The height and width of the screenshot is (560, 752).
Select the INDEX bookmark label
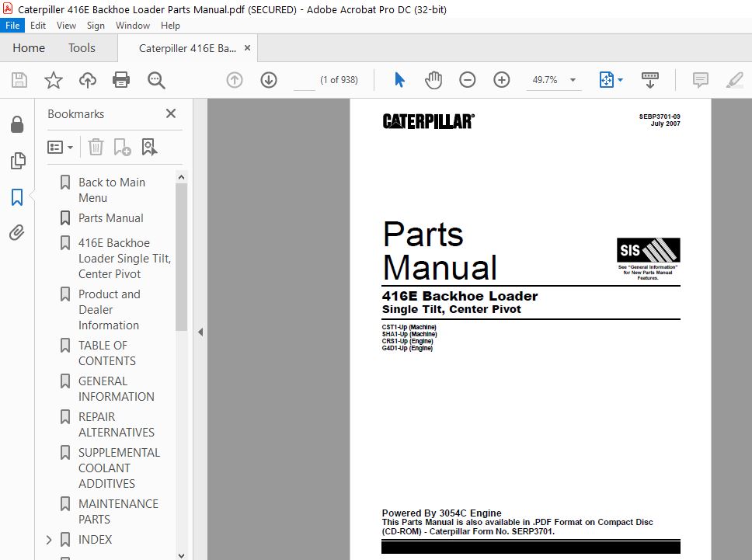click(95, 540)
